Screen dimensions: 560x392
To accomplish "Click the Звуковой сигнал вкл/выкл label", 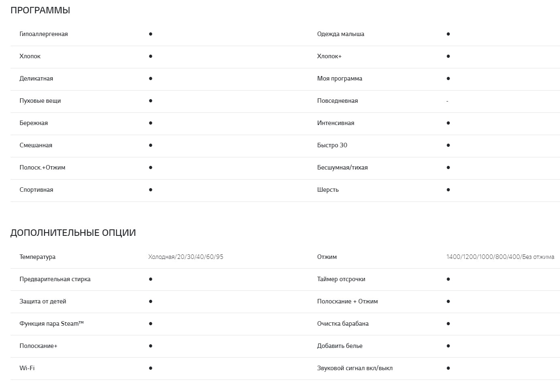I will pyautogui.click(x=354, y=368).
